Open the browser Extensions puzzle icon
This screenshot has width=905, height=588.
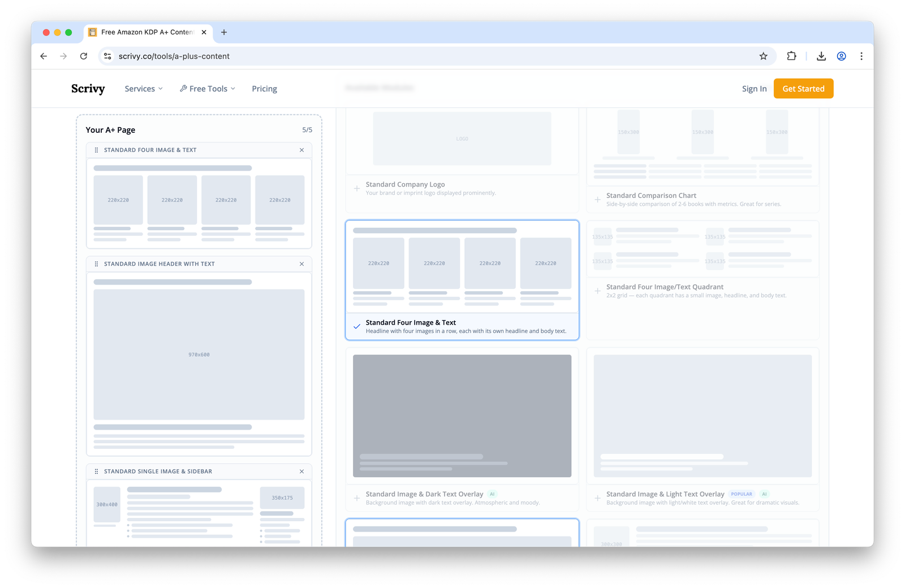(x=791, y=56)
